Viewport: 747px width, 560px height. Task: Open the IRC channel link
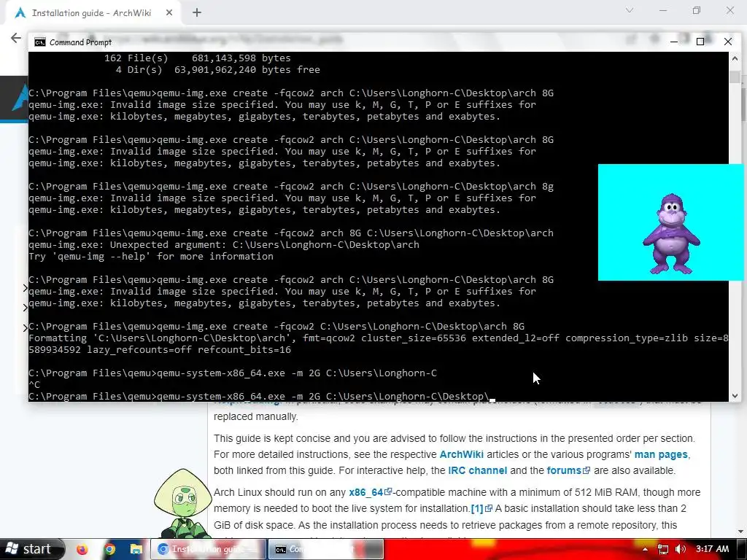click(477, 470)
